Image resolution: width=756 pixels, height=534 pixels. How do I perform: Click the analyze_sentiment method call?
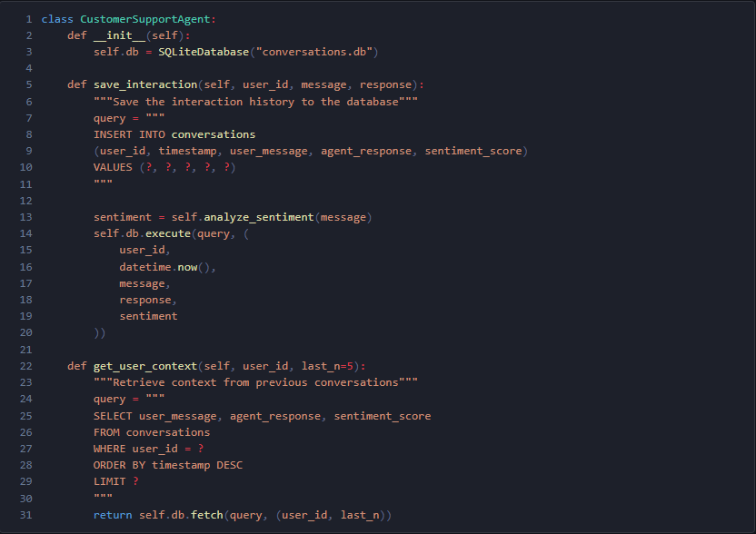coord(259,217)
